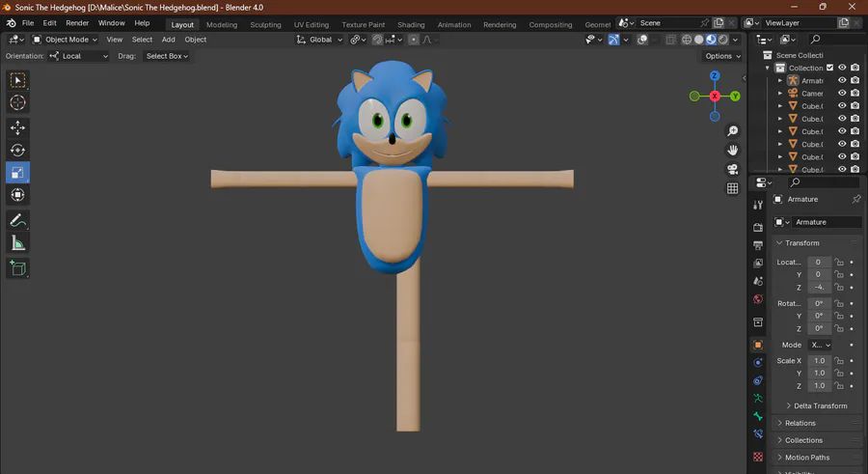The image size is (868, 474).
Task: Switch to the Animation workspace tab
Action: [x=454, y=24]
